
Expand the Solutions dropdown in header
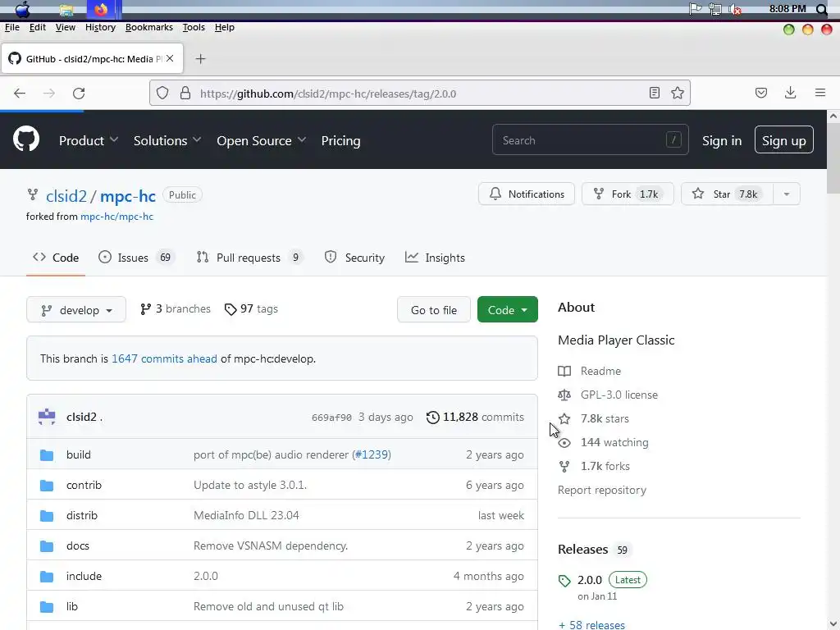coord(167,140)
